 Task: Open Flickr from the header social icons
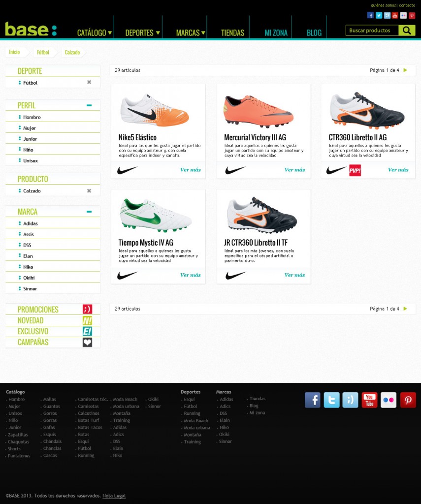coord(403,15)
